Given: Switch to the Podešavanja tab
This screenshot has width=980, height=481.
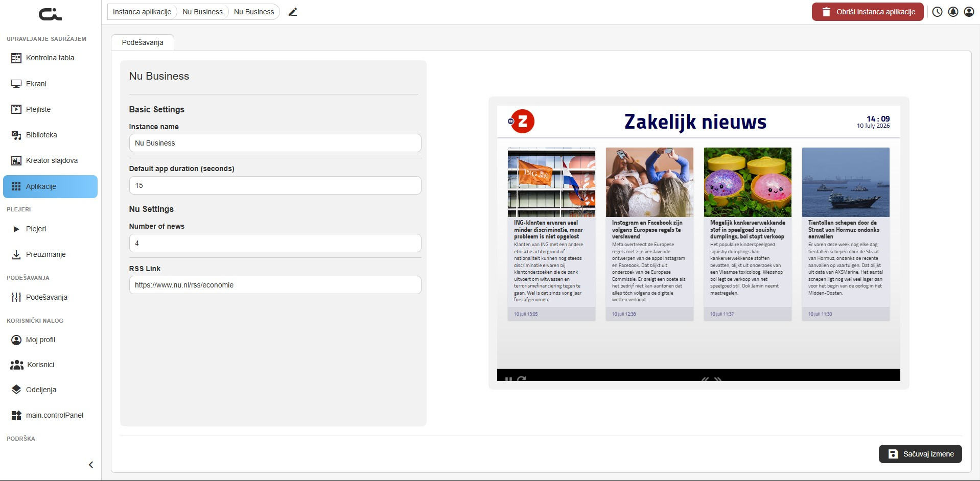Looking at the screenshot, I should coord(143,42).
